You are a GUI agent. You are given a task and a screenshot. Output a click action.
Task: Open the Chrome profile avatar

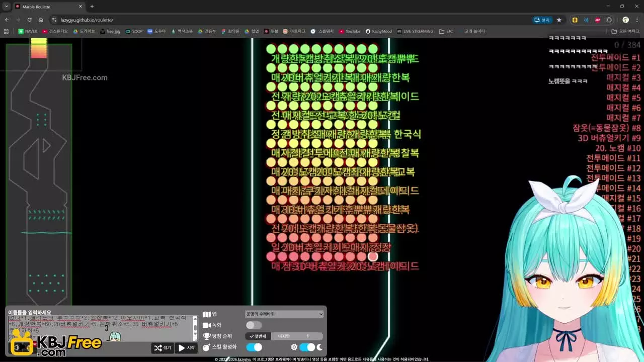coord(625,20)
